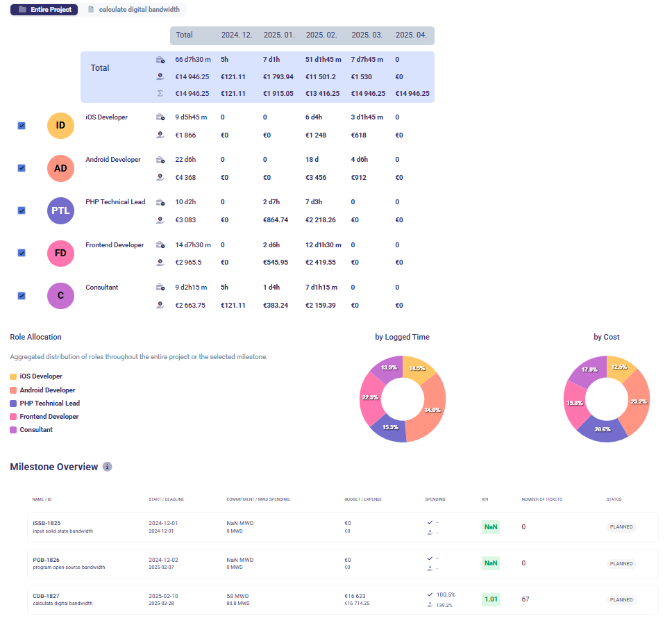The width and height of the screenshot is (672, 623).
Task: Click the 2025. 02. month column header
Action: point(321,35)
